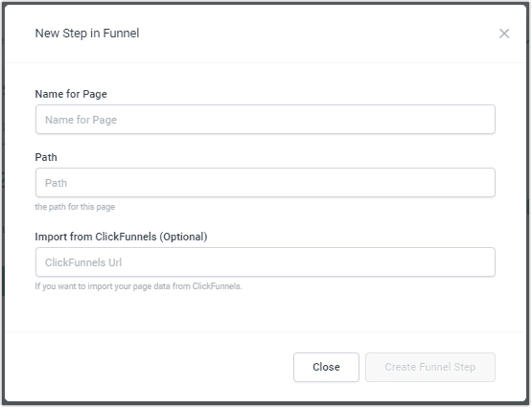Viewport: 532px width, 408px height.
Task: Place cursor in the 'Name for Page' placeholder text
Action: [81, 120]
